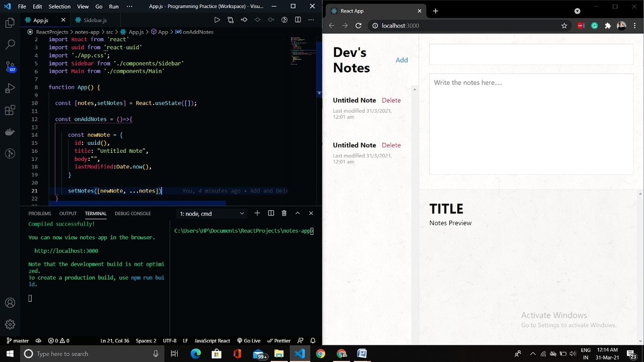The image size is (644, 362).
Task: Click the note title input field
Action: pyautogui.click(x=531, y=55)
